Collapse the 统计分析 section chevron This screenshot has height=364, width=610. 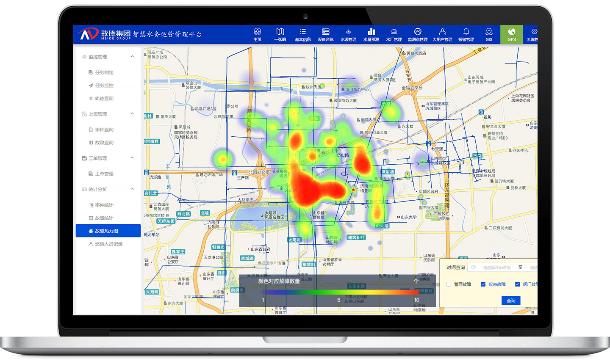(132, 189)
